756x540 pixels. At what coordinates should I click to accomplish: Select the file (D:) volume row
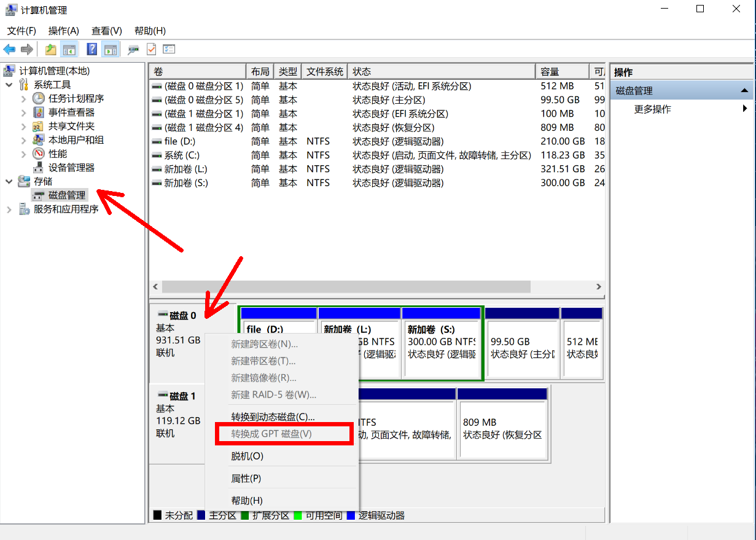[377, 141]
